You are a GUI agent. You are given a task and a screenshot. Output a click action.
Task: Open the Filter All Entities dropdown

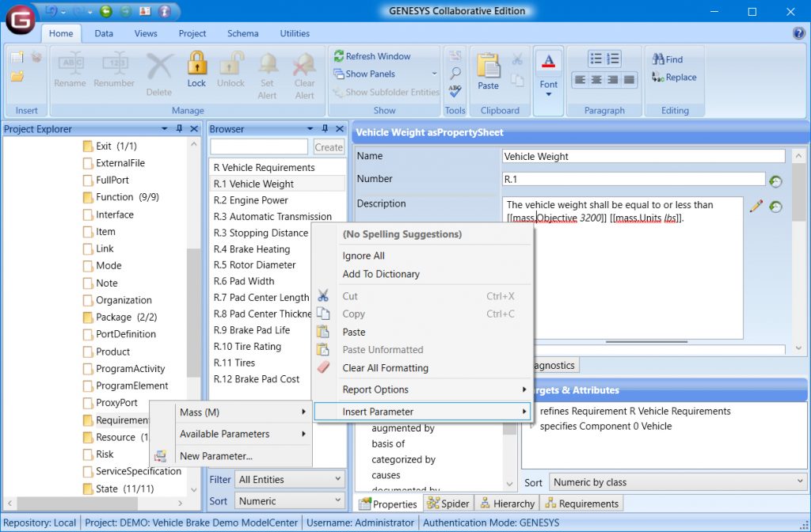(x=289, y=479)
